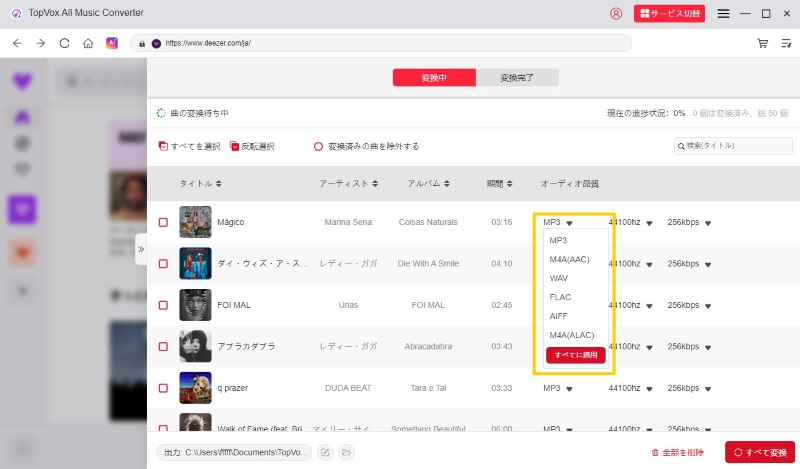This screenshot has height=469, width=800.
Task: Open the output folder icon
Action: pos(346,452)
